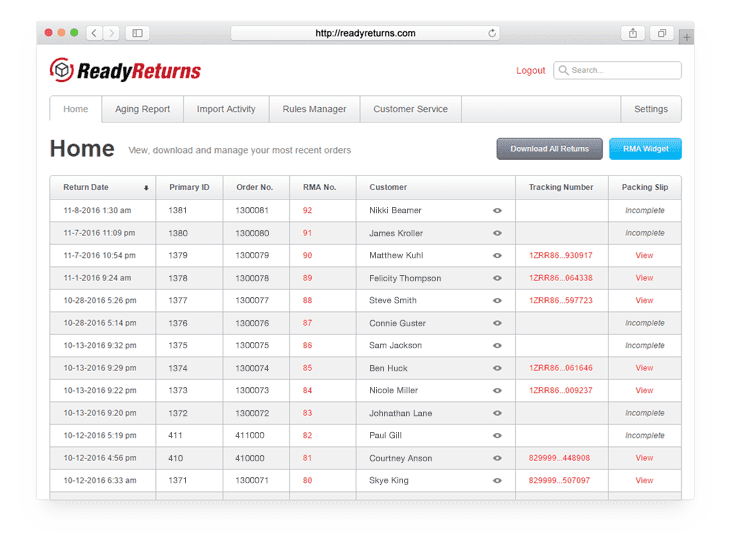Screen dimensions: 730x551
Task: Click return date 10-12-2016 5:19 pm
Action: tap(100, 436)
